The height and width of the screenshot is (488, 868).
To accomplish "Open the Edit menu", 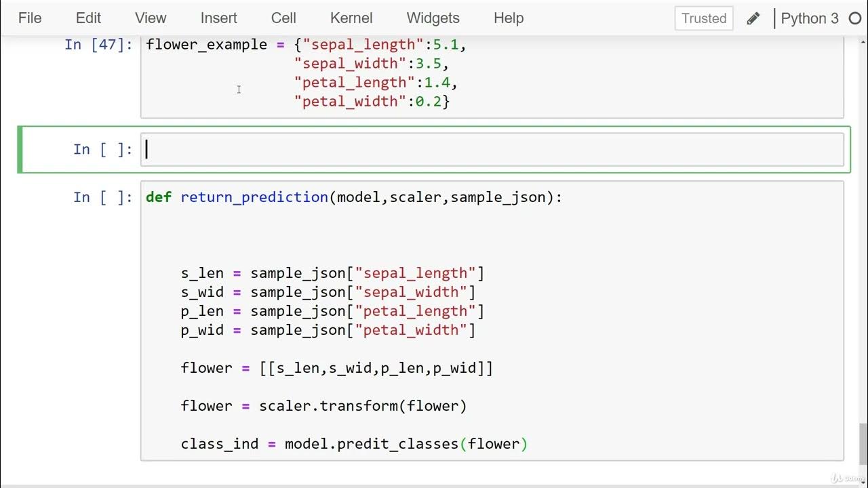I will pyautogui.click(x=89, y=18).
